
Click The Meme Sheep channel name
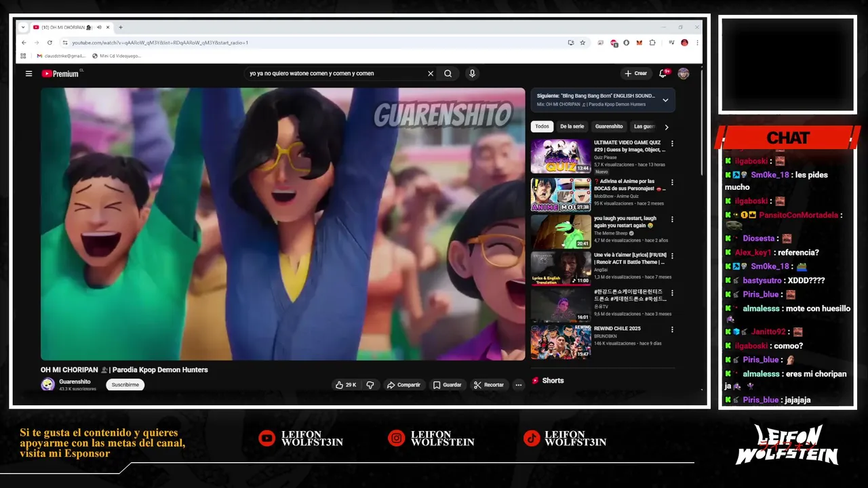click(611, 233)
